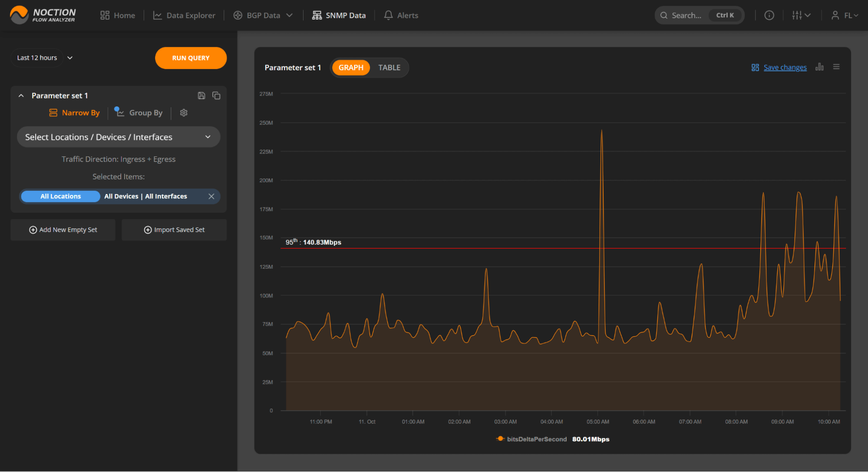This screenshot has width=868, height=472.
Task: Open the Home page
Action: tap(118, 15)
